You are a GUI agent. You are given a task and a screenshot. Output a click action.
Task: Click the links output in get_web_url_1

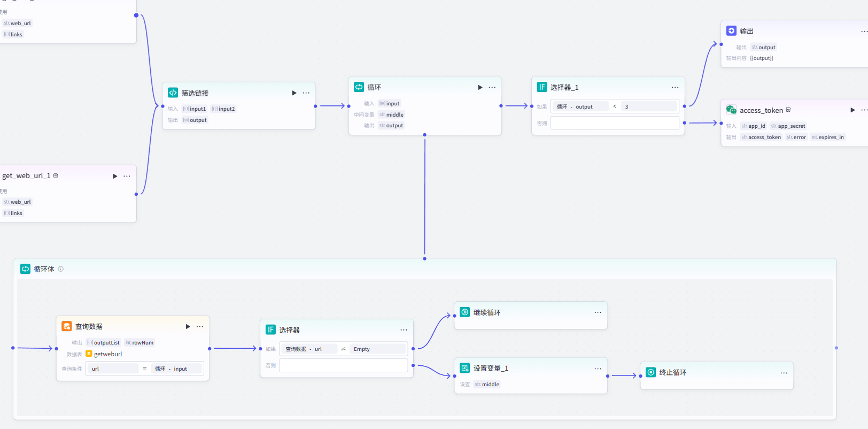point(13,213)
